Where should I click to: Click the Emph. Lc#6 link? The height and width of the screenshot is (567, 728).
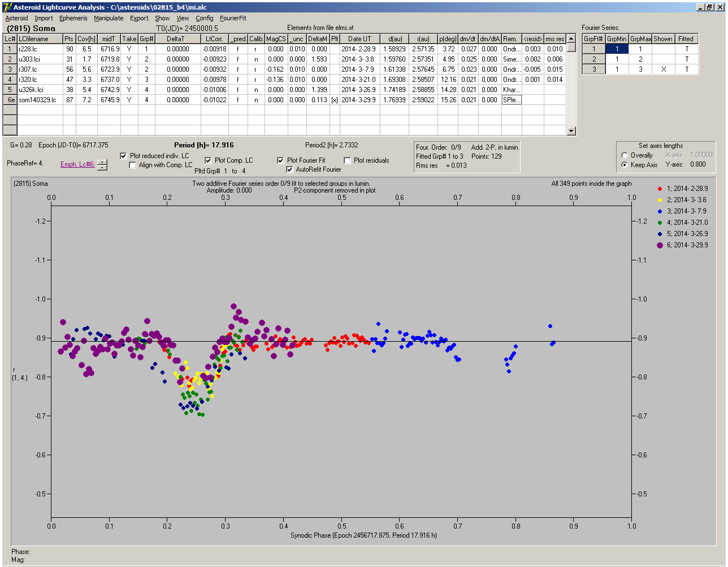(x=76, y=164)
